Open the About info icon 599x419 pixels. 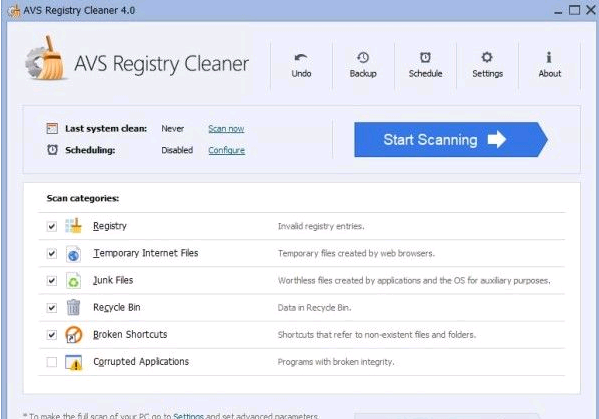(549, 57)
